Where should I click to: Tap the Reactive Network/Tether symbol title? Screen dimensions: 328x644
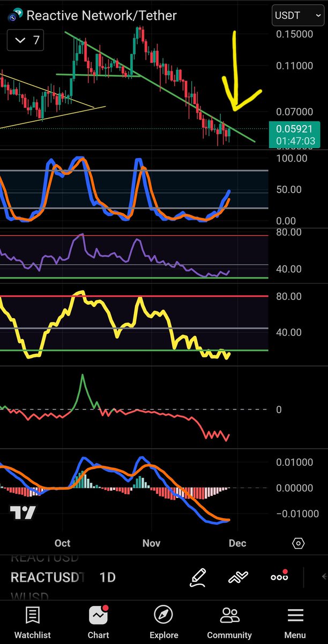[x=102, y=16]
